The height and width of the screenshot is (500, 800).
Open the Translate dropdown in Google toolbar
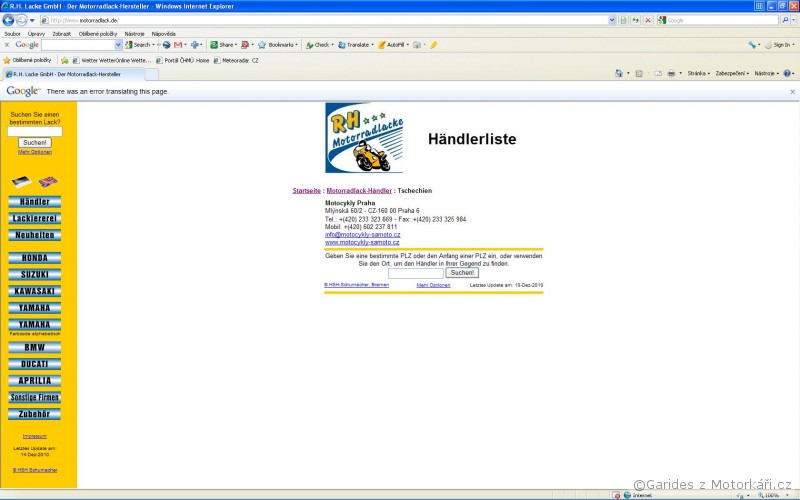[x=357, y=45]
